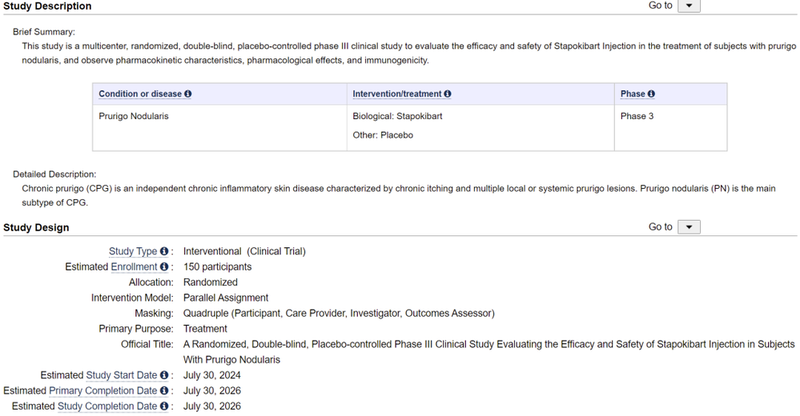
Task: Open Go to dropdown in Study Design
Action: [690, 228]
